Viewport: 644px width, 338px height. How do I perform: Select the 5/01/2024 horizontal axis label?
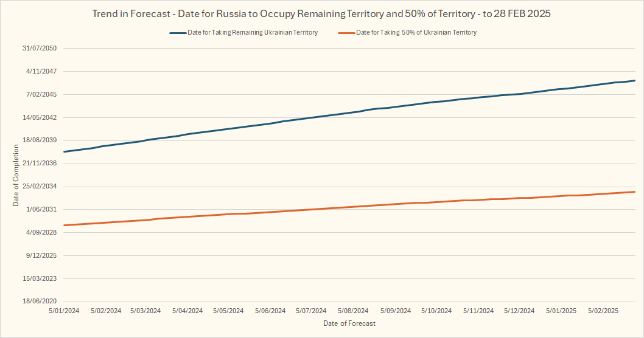pyautogui.click(x=64, y=311)
